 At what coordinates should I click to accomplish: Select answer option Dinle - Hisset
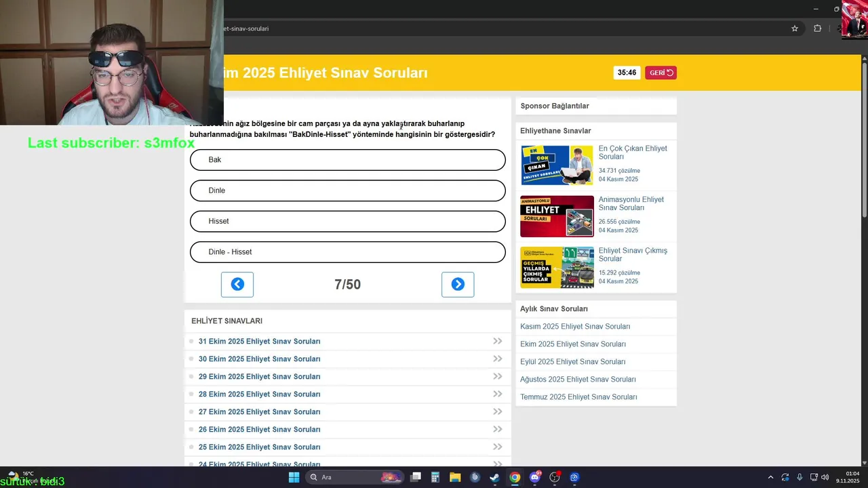tap(348, 252)
